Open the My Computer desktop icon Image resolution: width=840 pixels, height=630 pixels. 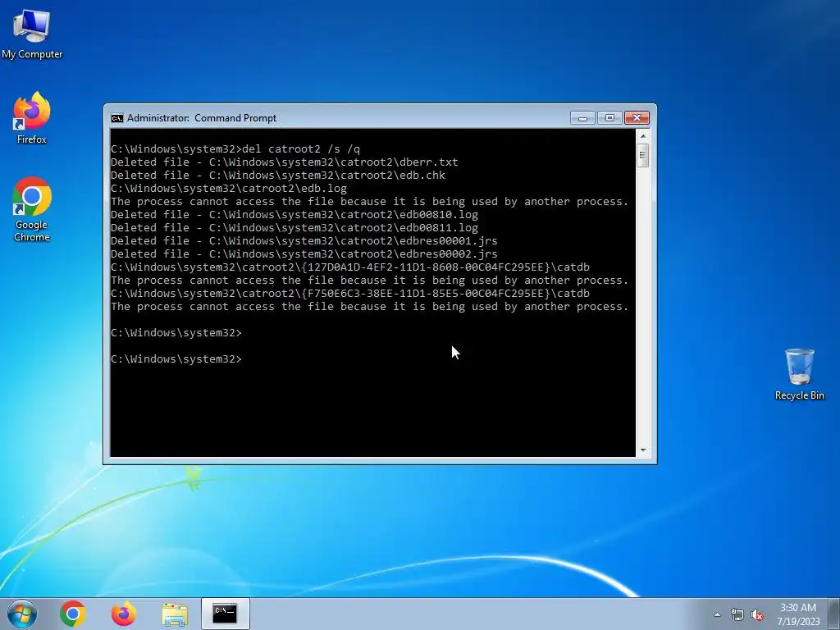[x=32, y=34]
